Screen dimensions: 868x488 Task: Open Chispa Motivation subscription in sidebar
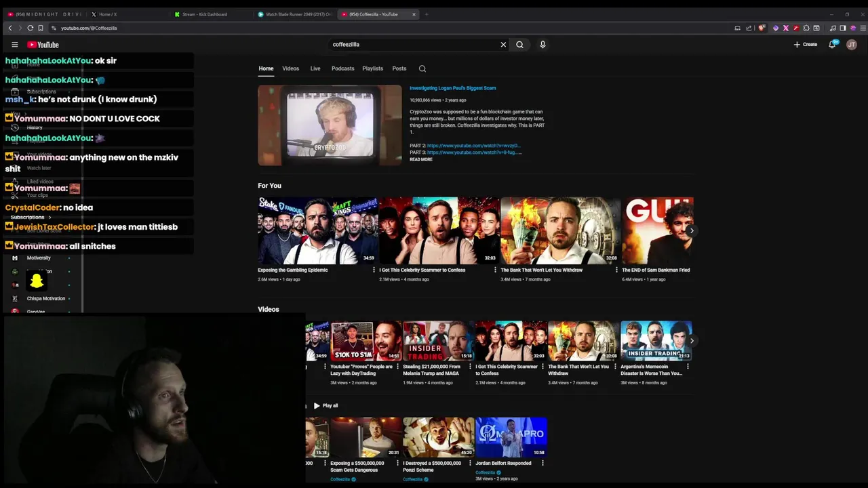pyautogui.click(x=46, y=298)
